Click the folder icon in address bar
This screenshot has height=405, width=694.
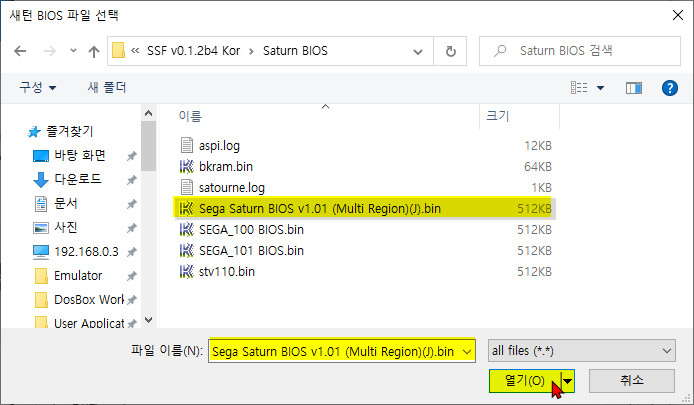[x=119, y=50]
